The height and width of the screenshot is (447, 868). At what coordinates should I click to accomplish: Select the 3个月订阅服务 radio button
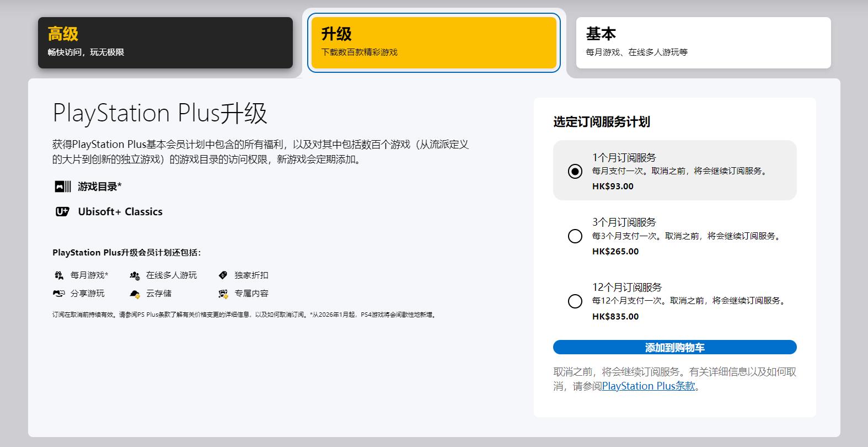point(575,236)
